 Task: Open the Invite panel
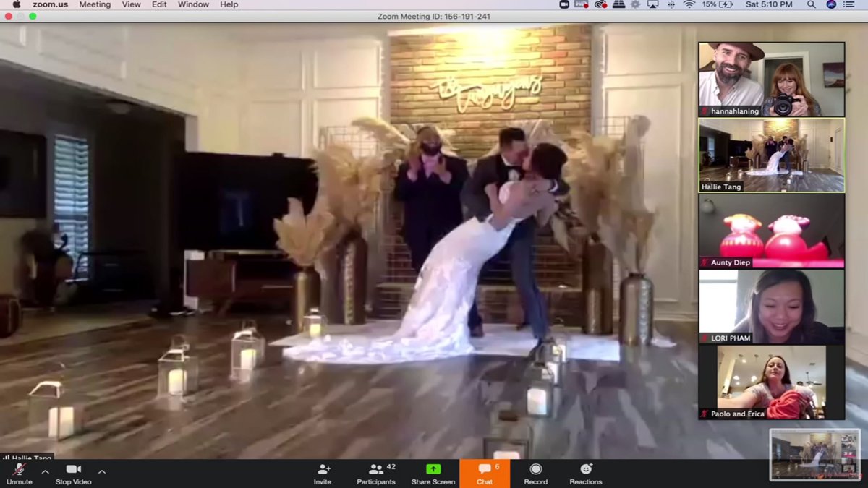(x=322, y=474)
